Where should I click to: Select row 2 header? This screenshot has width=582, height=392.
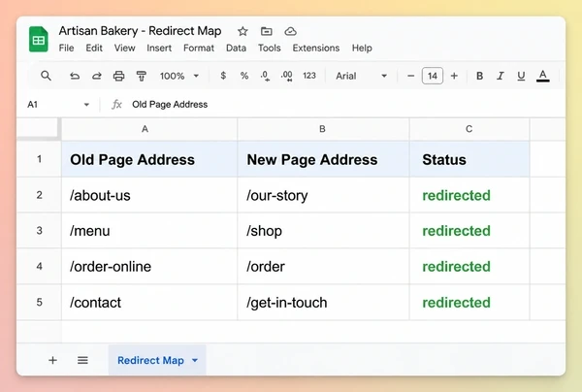click(x=39, y=195)
